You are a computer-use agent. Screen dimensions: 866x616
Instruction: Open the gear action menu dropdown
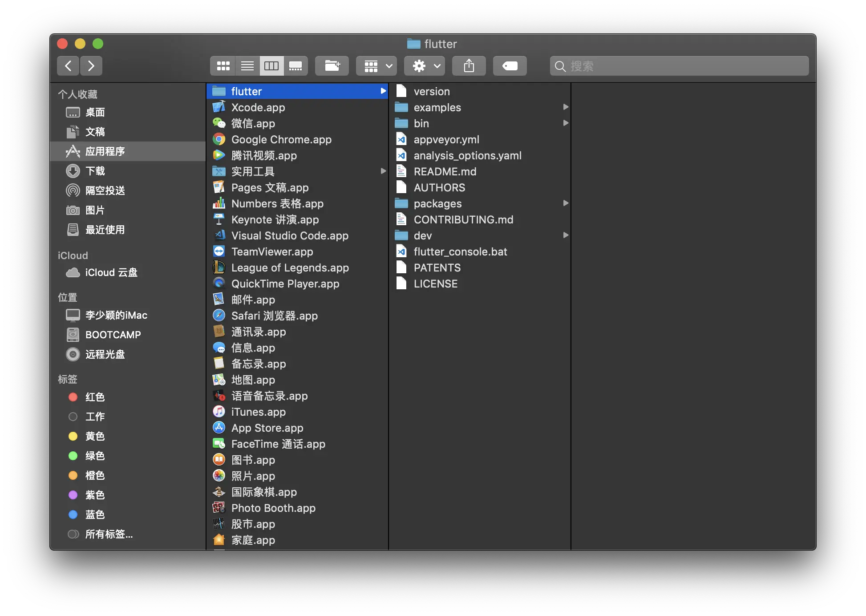[425, 66]
